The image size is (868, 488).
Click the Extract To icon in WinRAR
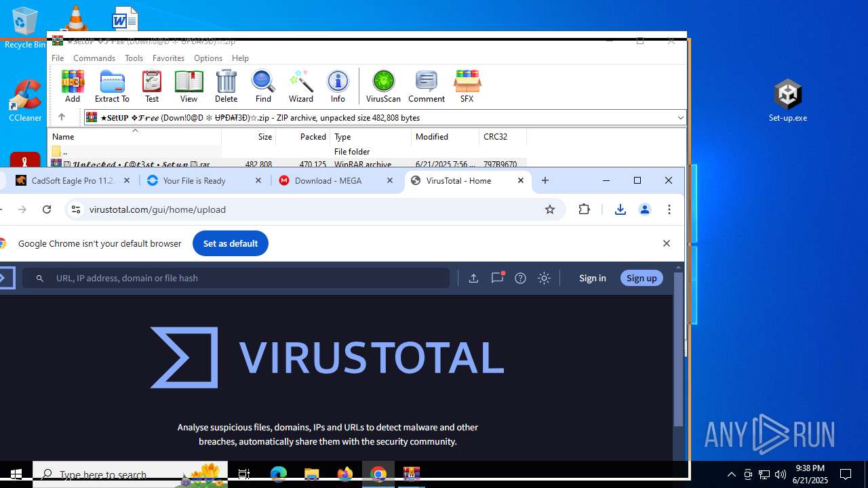(x=112, y=86)
